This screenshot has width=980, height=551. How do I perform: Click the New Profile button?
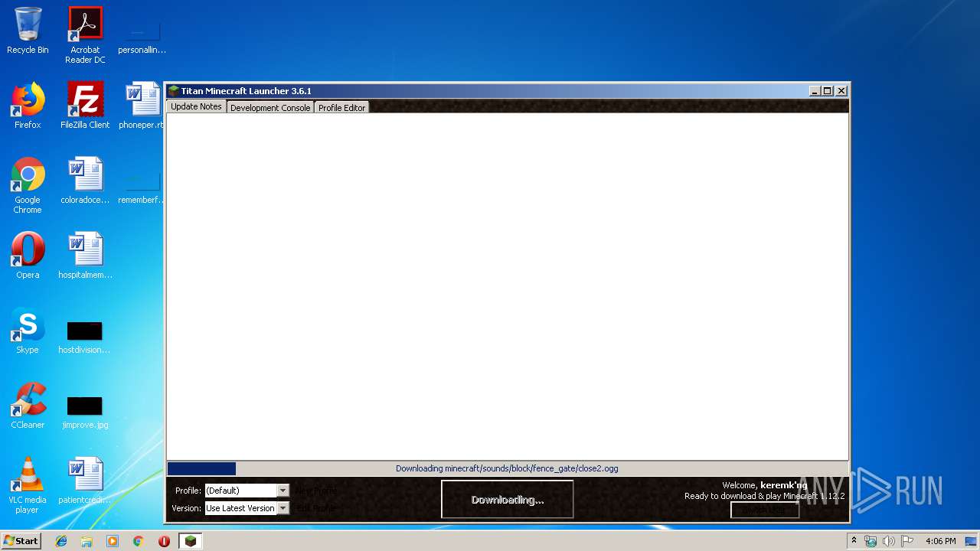(x=316, y=491)
